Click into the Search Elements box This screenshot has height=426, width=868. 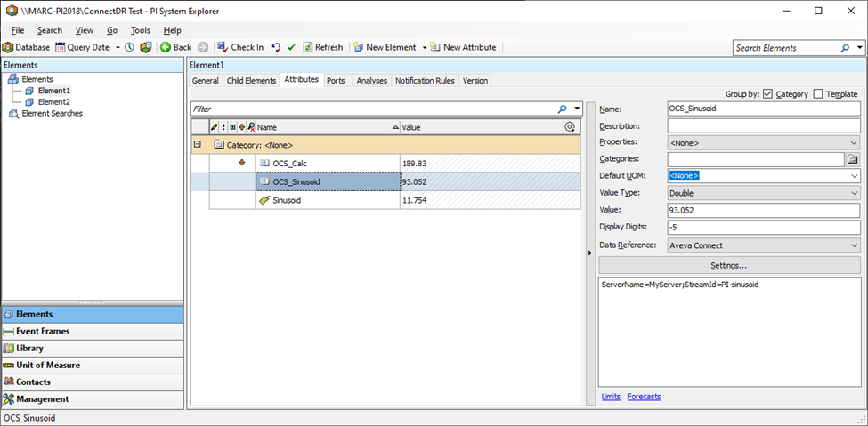[x=785, y=48]
